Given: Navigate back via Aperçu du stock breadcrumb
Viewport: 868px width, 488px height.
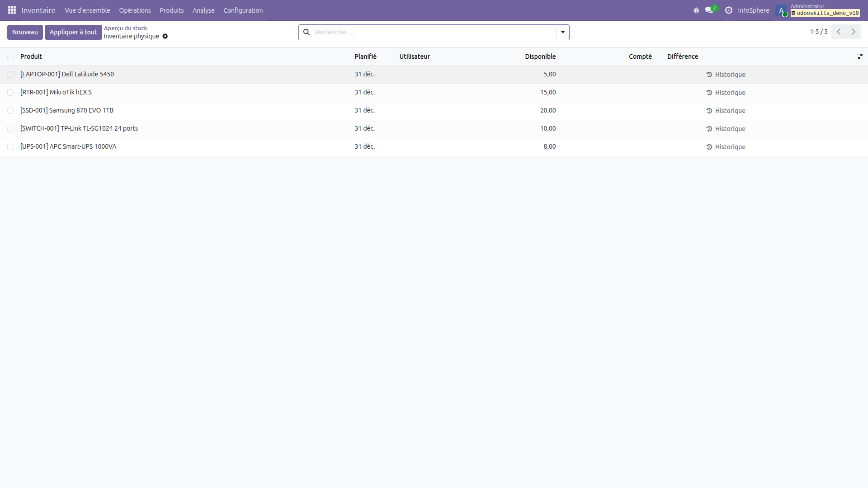Looking at the screenshot, I should coord(126,28).
